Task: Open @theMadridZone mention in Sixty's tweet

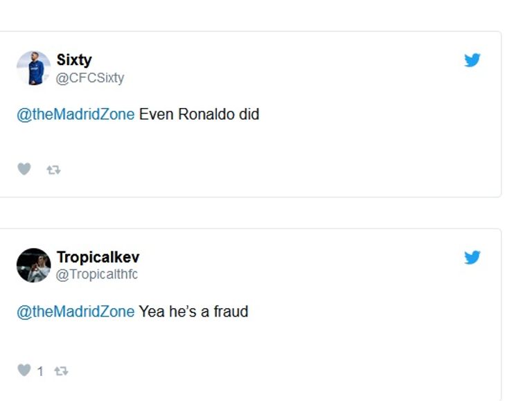Action: coord(76,114)
